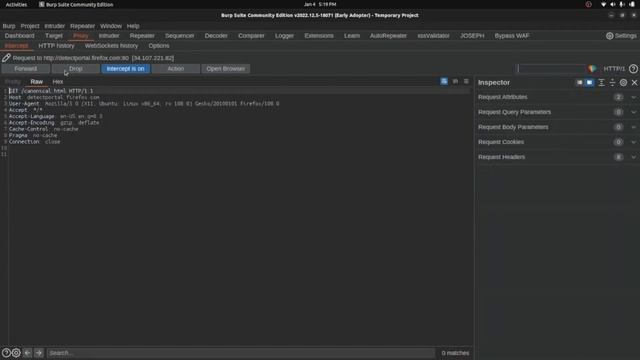The image size is (640, 360).
Task: Select the first message editor view icon
Action: [444, 81]
